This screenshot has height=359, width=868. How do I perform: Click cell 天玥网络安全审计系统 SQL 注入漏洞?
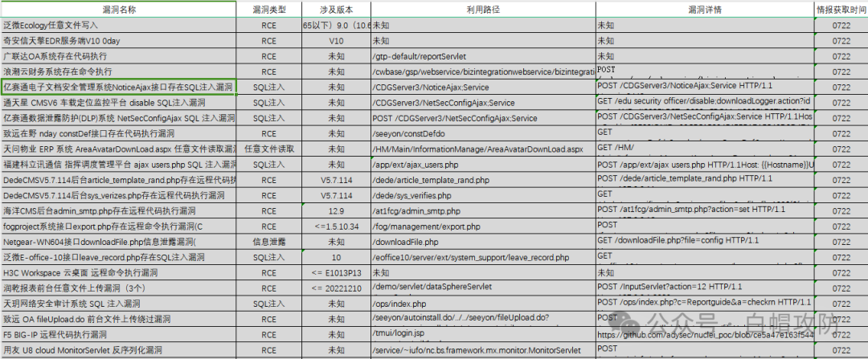click(x=118, y=304)
